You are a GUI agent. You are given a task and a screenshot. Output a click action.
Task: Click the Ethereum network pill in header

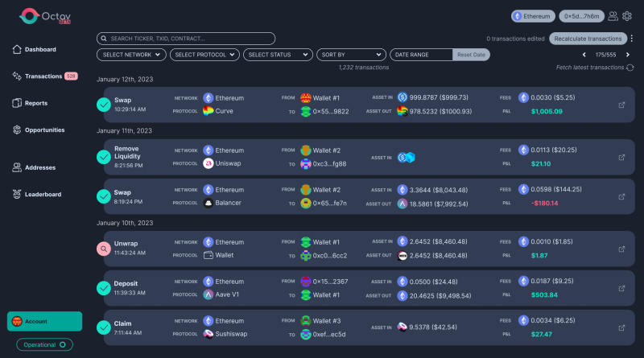click(533, 16)
